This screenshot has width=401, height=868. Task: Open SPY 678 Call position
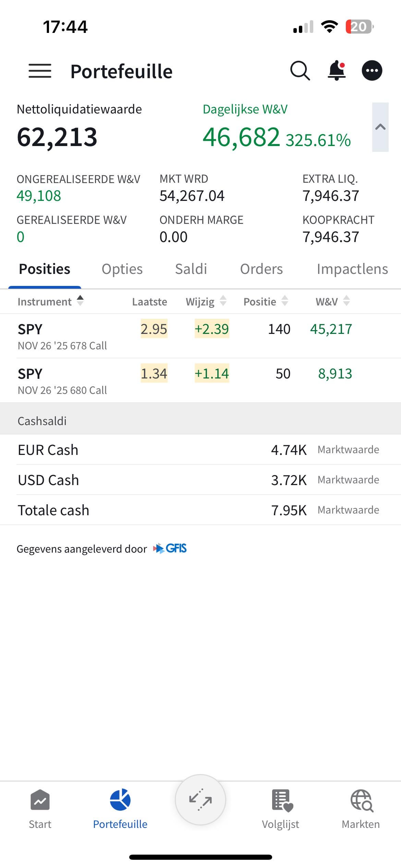coord(62,336)
